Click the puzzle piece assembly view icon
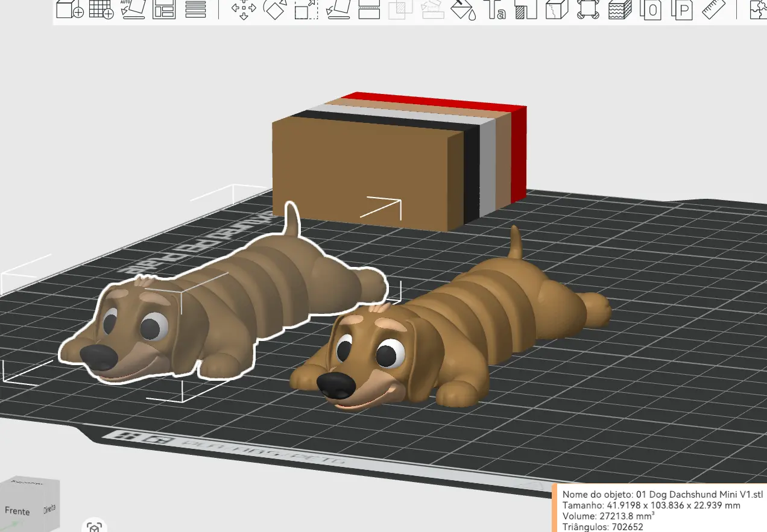 coord(758,10)
